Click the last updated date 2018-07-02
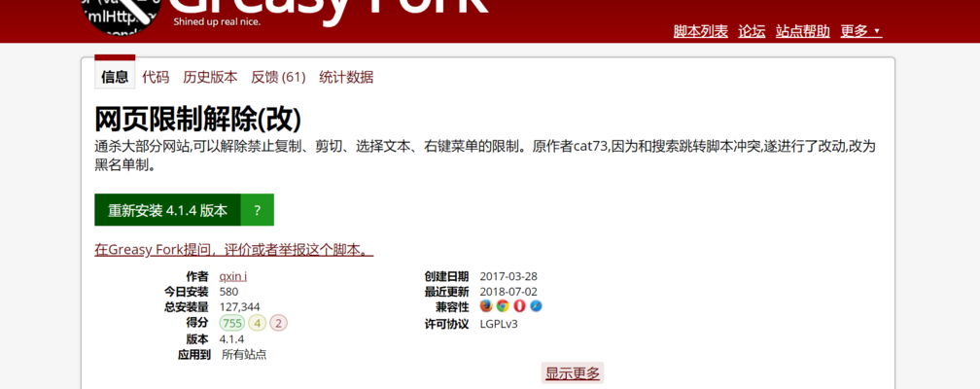 (508, 292)
